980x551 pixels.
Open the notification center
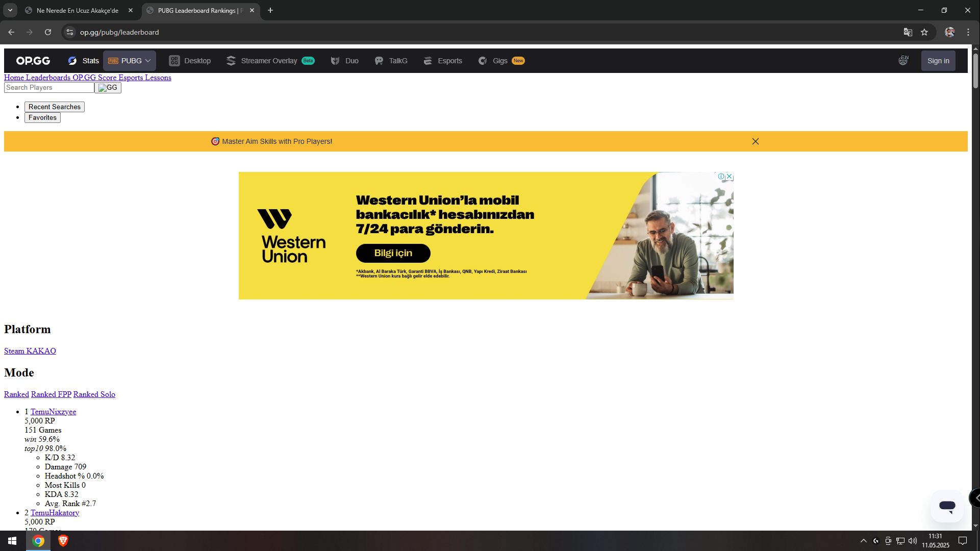coord(963,541)
